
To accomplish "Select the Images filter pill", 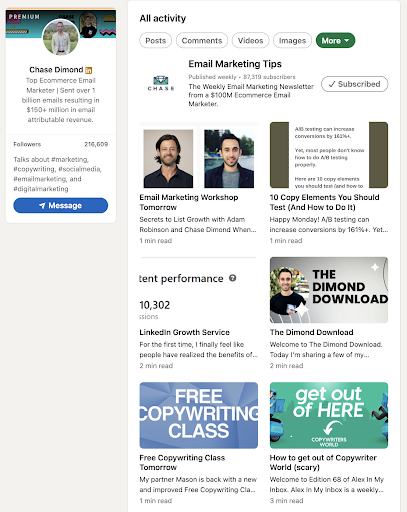I will pos(292,40).
